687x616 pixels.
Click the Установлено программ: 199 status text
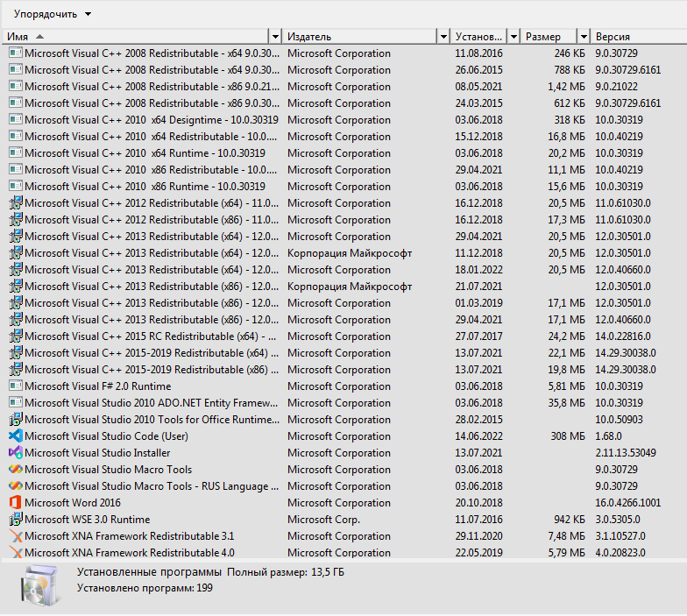(x=145, y=588)
